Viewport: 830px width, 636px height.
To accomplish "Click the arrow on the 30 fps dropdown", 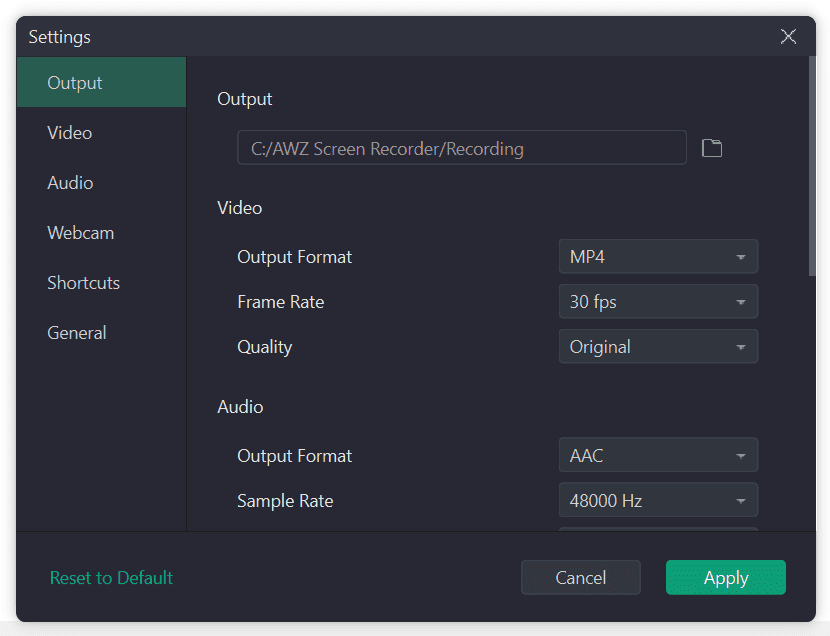I will click(x=741, y=302).
